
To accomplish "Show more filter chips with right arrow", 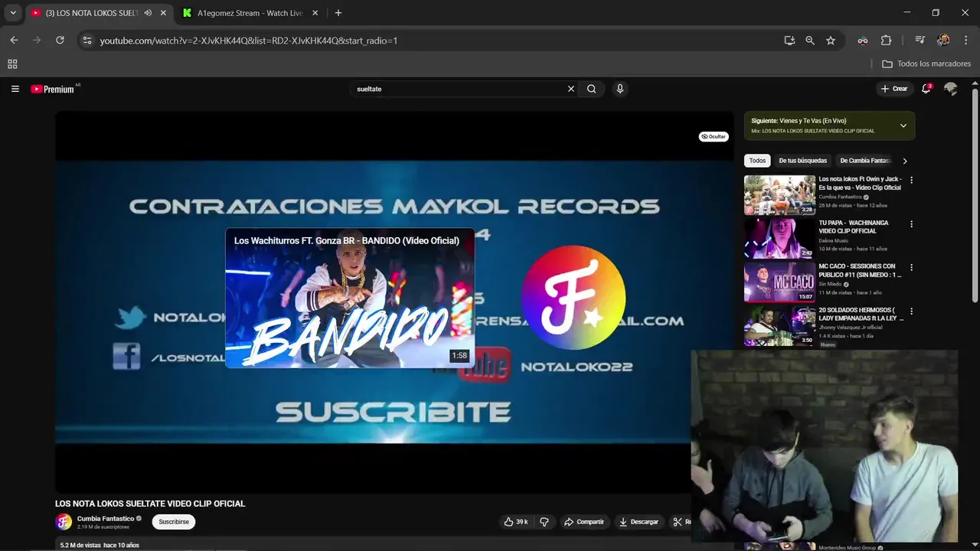I will point(905,161).
